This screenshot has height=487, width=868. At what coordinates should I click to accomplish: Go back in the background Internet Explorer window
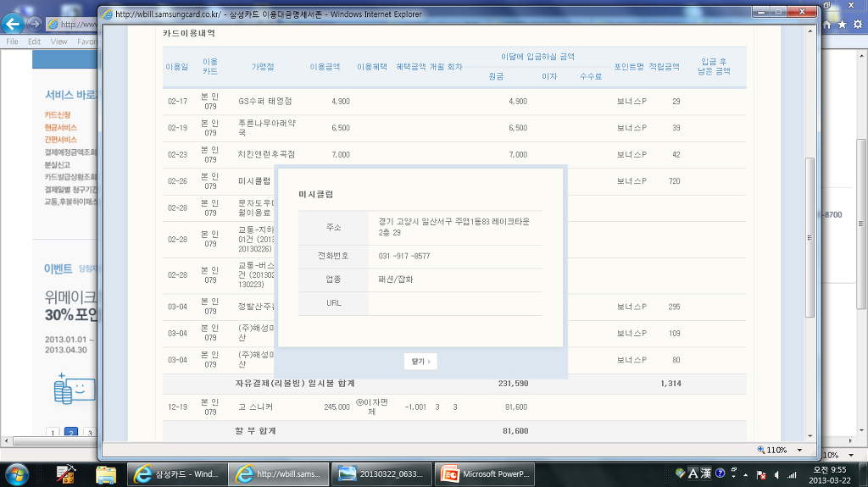pos(13,24)
